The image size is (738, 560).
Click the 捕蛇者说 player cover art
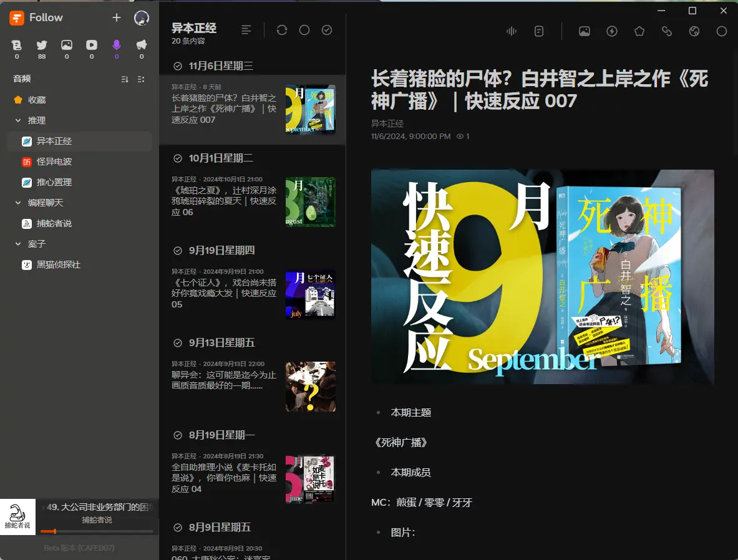(x=17, y=517)
